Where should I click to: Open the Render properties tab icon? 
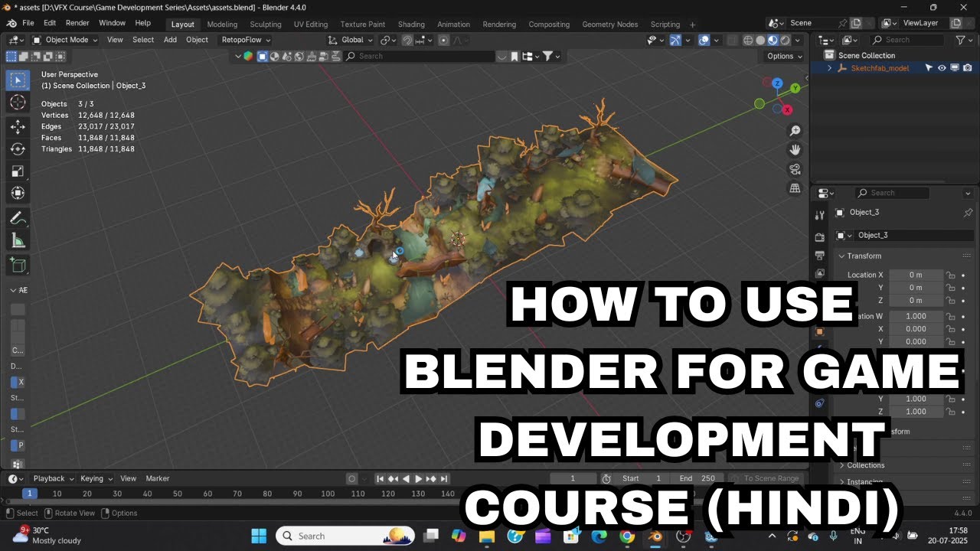[820, 237]
